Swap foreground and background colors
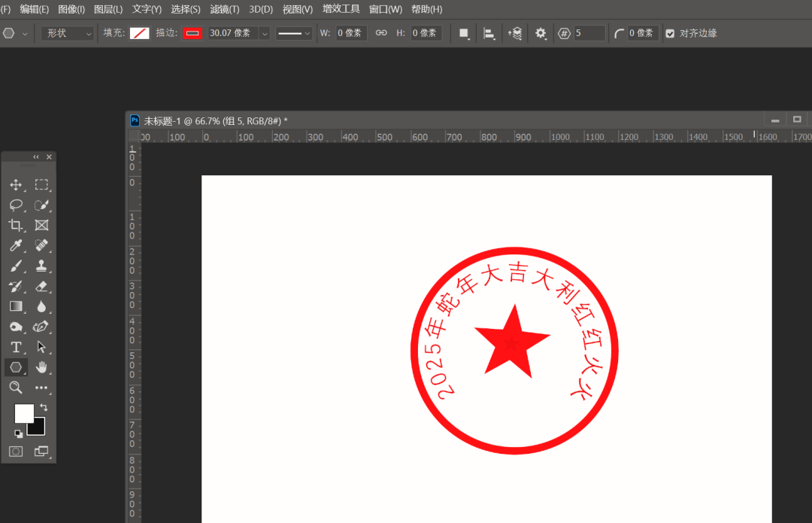 pos(44,407)
